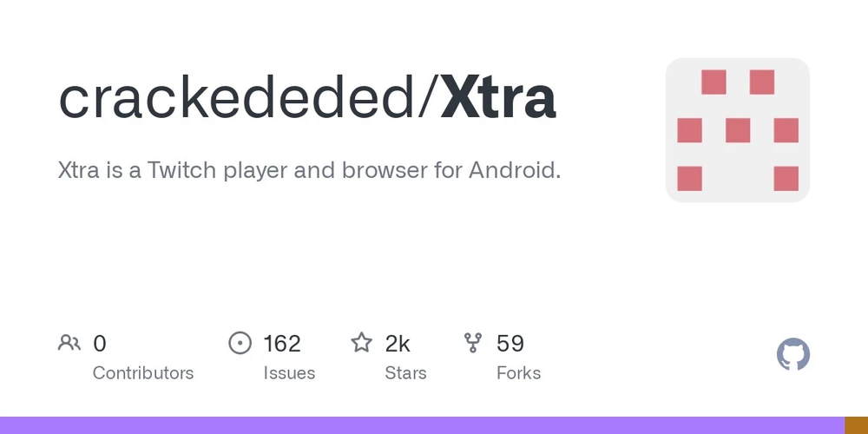The image size is (868, 434).
Task: Click the issues count "162"
Action: pos(282,344)
